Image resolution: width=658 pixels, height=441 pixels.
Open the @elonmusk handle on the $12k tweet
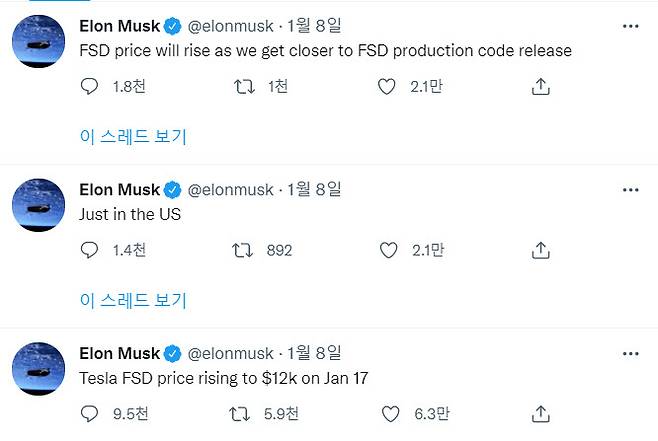[x=230, y=352]
